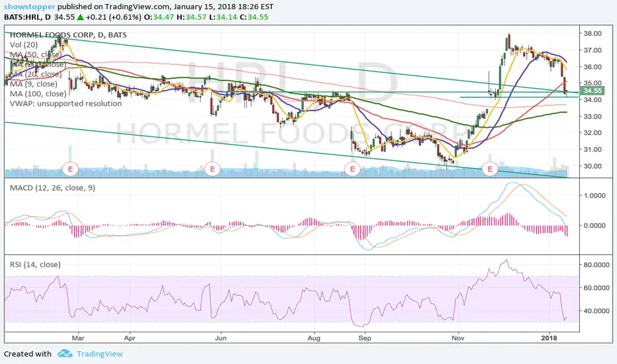Click the 80.0000 RSI axis label
Image resolution: width=617 pixels, height=364 pixels.
click(596, 265)
